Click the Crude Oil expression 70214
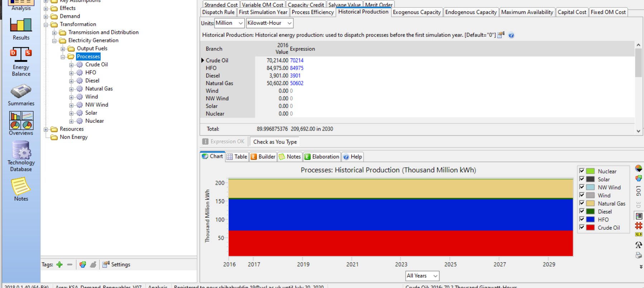 [297, 60]
